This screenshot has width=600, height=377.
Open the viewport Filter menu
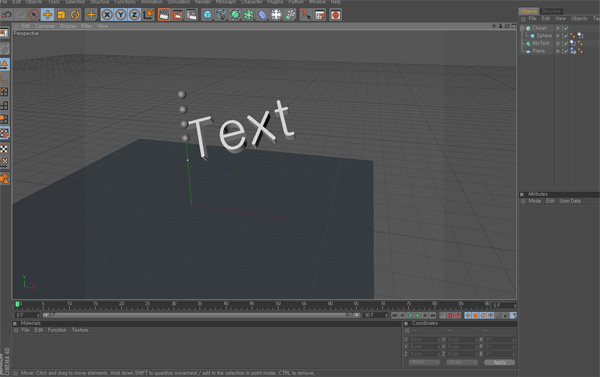(86, 26)
